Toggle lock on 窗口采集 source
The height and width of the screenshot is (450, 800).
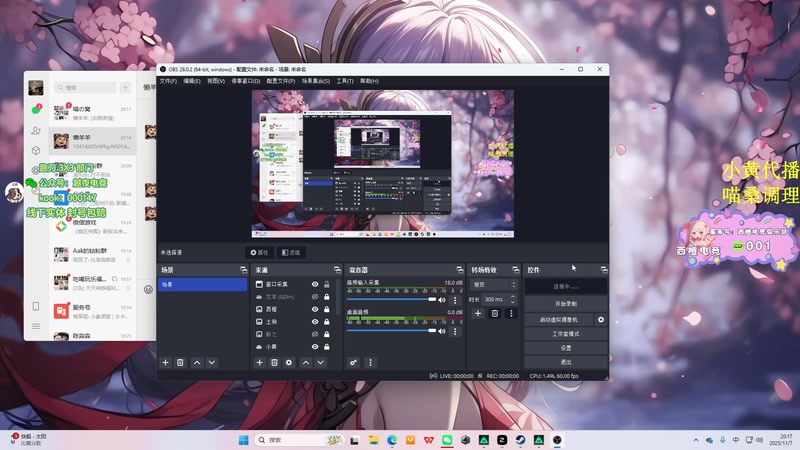point(327,284)
